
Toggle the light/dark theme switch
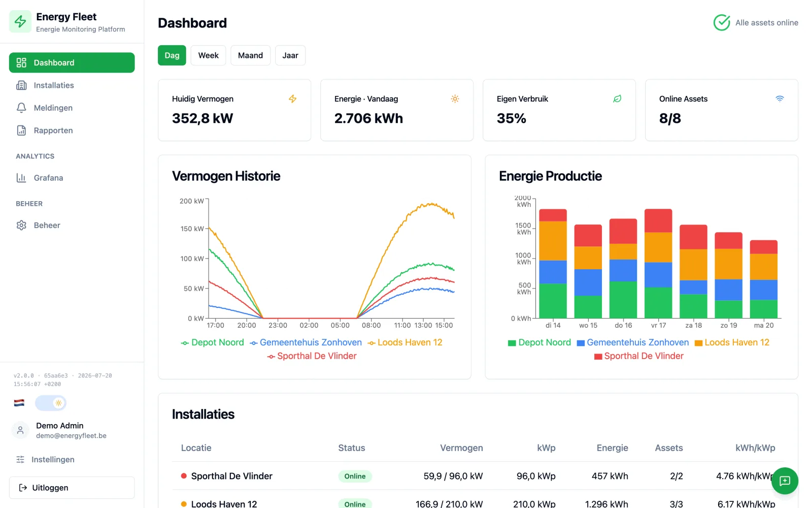[50, 403]
